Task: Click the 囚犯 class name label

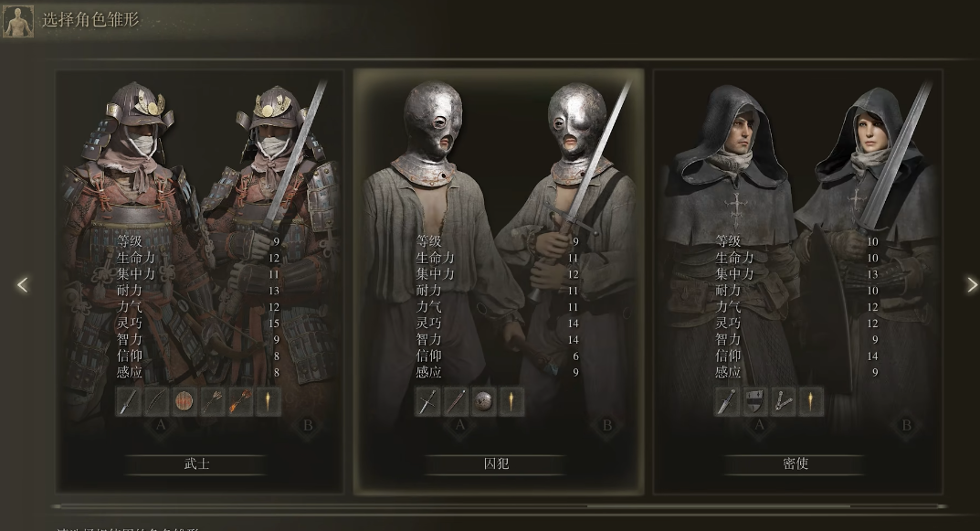Action: pos(496,464)
